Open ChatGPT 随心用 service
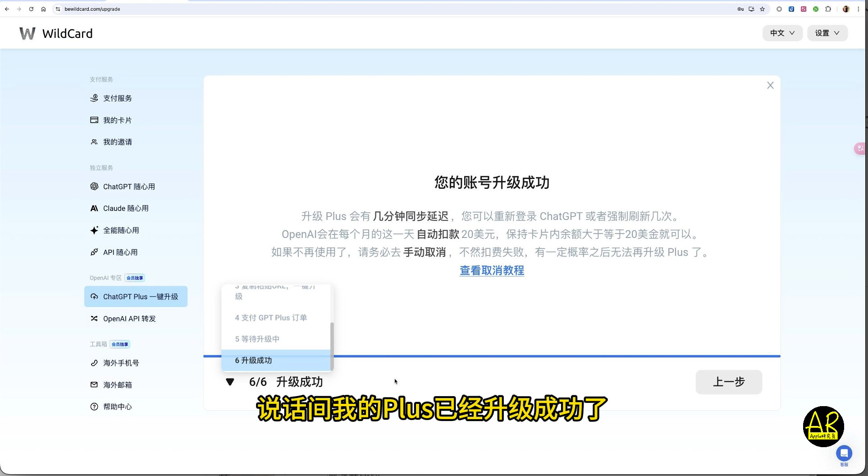The width and height of the screenshot is (868, 476). click(123, 187)
